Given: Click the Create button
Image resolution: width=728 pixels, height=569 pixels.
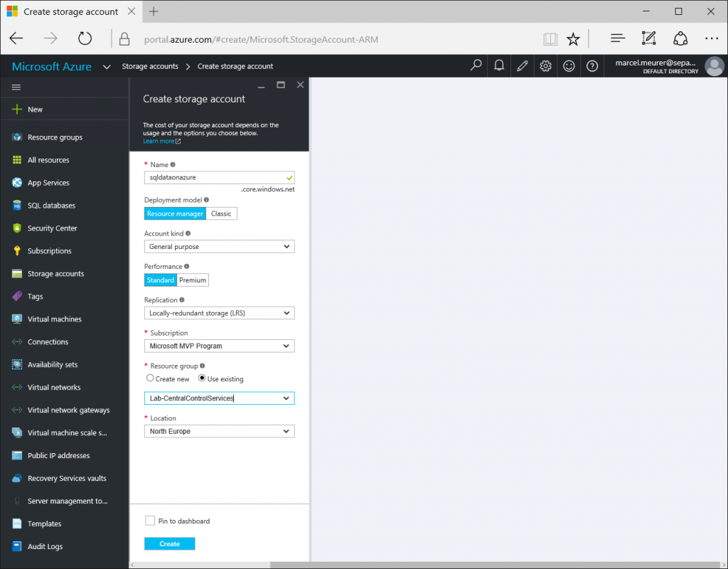Looking at the screenshot, I should 169,543.
